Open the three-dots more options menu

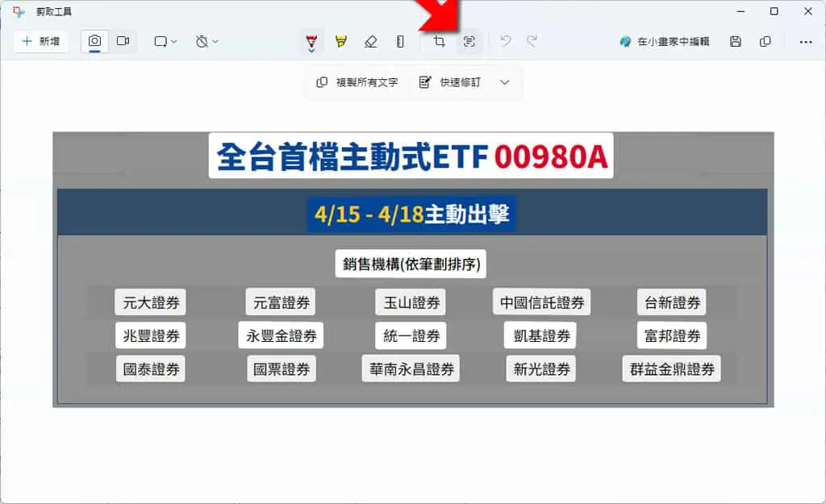tap(806, 42)
